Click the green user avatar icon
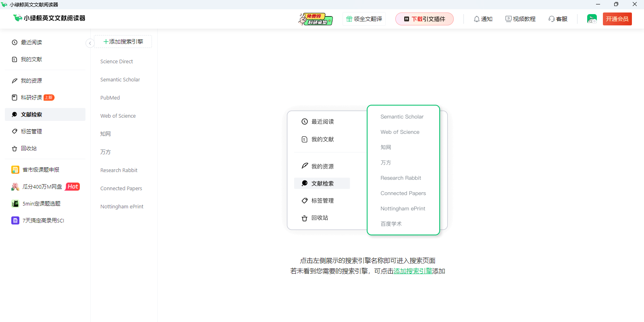 592,19
